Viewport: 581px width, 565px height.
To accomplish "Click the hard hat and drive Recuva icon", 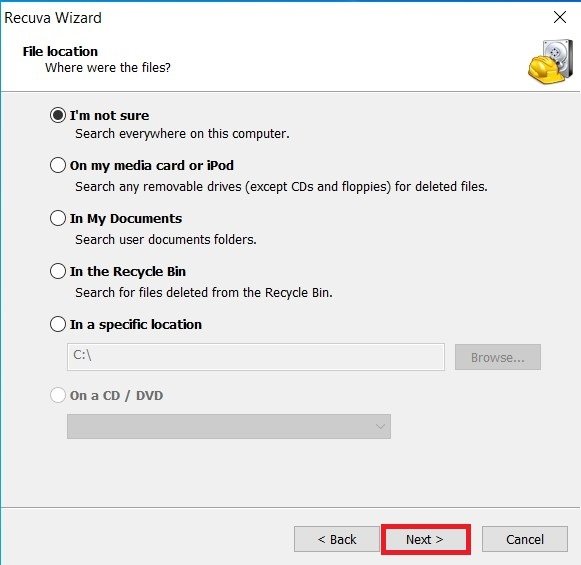I will point(550,62).
